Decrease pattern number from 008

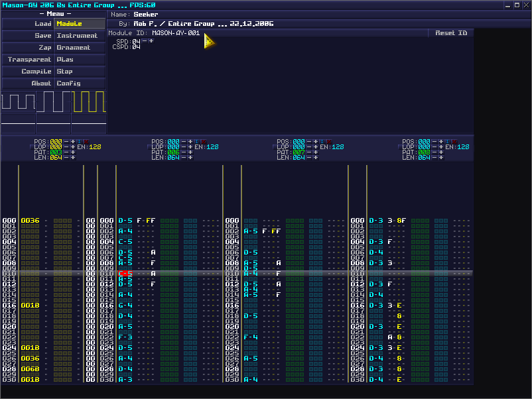[x=434, y=152]
